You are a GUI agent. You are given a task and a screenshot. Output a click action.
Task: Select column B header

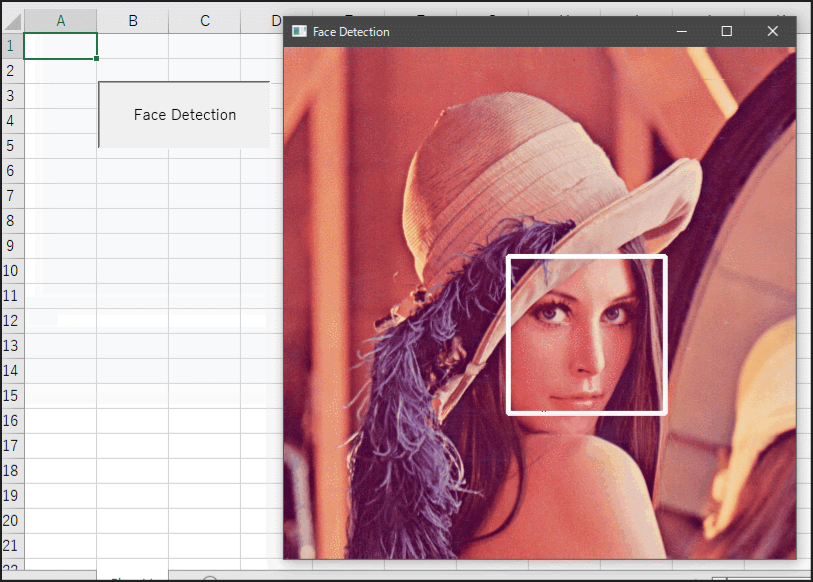click(x=133, y=21)
